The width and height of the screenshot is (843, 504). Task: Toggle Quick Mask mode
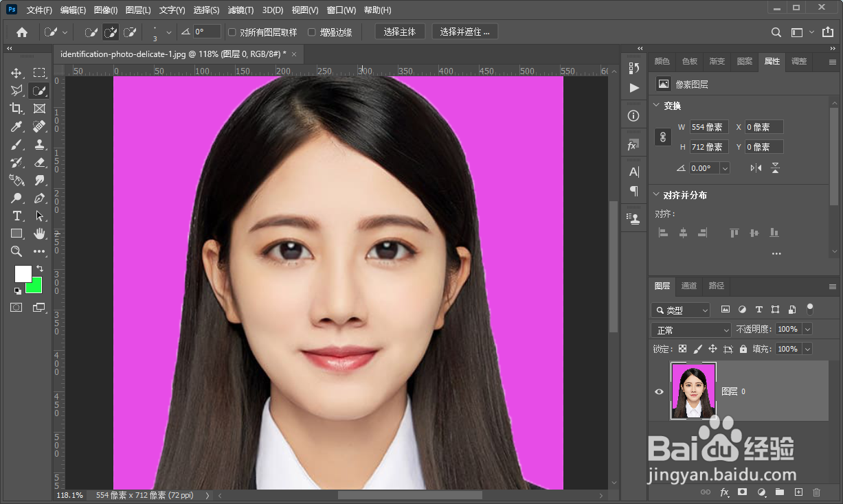[x=16, y=308]
